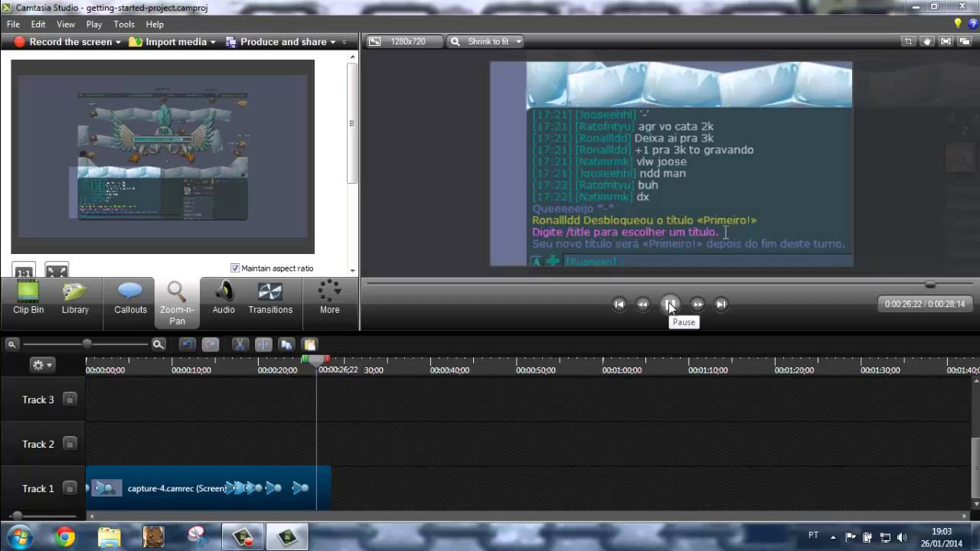The height and width of the screenshot is (551, 980).
Task: Toggle Maintain aspect ratio checkbox
Action: (235, 268)
